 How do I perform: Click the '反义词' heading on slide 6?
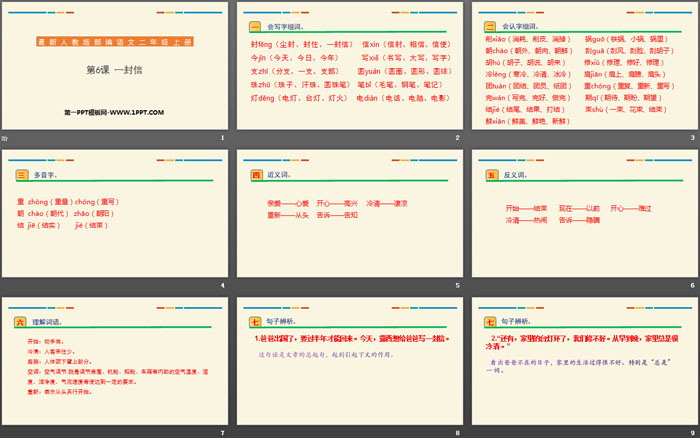coord(515,174)
